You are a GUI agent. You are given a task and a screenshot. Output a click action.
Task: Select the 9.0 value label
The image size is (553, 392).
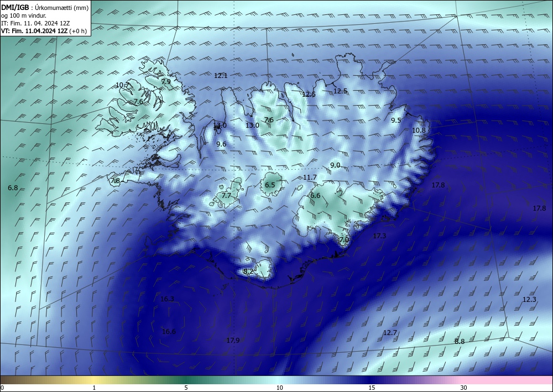pos(336,165)
